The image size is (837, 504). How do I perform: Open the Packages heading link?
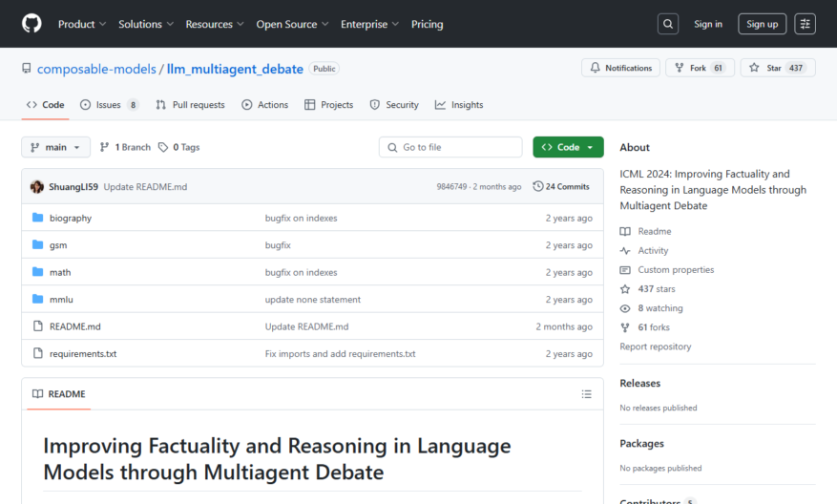[641, 444]
